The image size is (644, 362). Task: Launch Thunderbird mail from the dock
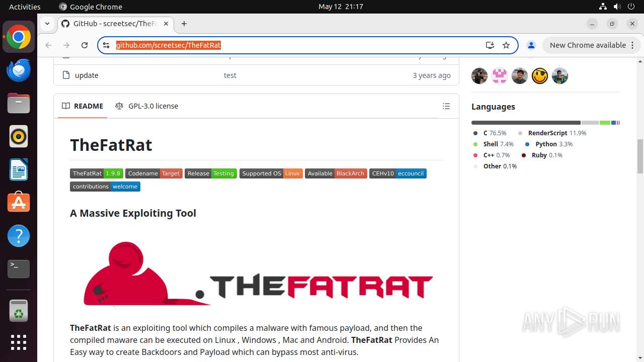[19, 70]
